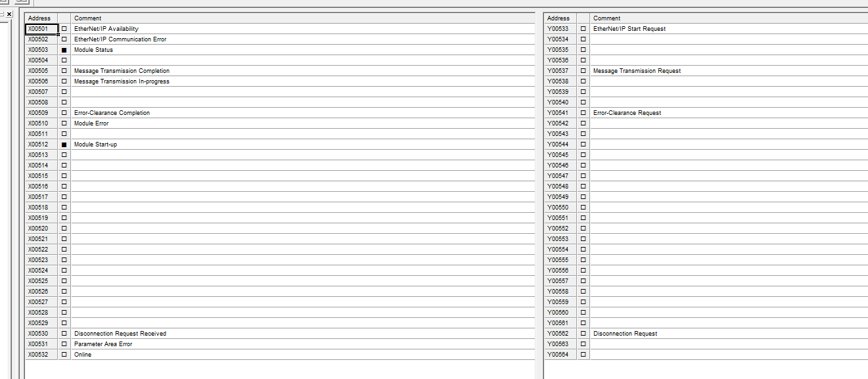Select the 'Error-Clearance Request' comment

[627, 113]
